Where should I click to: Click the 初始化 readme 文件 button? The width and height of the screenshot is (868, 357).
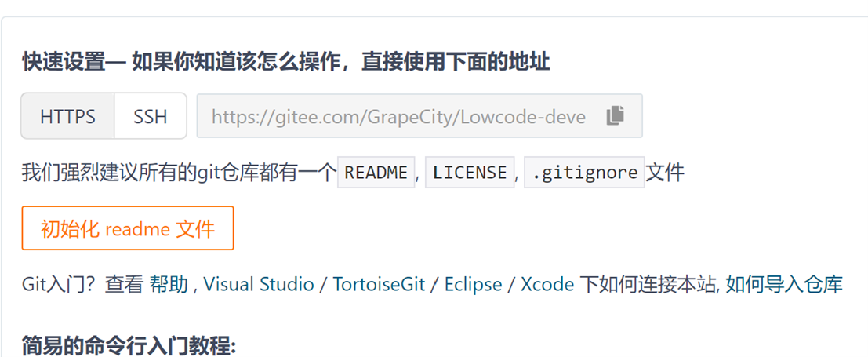pos(128,228)
